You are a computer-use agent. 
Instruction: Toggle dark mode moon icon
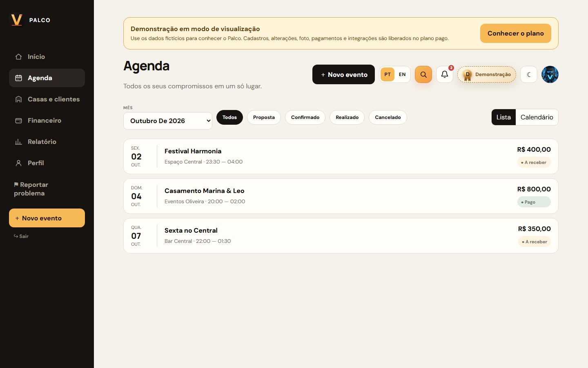[529, 74]
